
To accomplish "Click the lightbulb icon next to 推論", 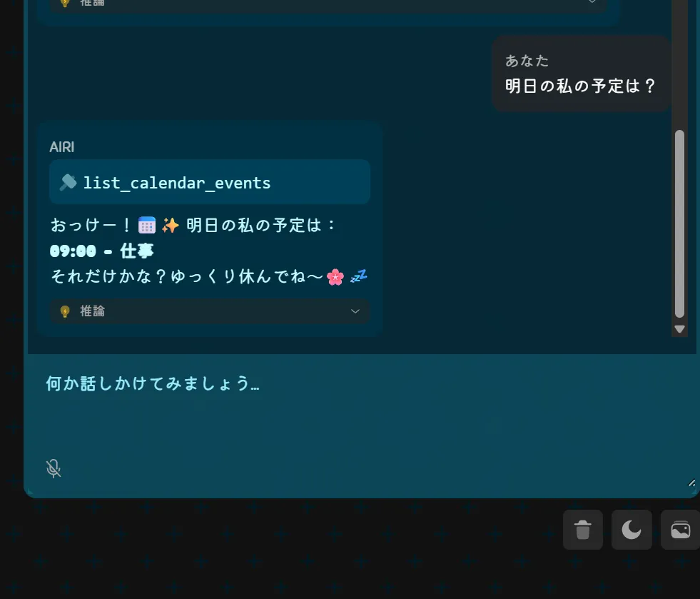I will [65, 311].
